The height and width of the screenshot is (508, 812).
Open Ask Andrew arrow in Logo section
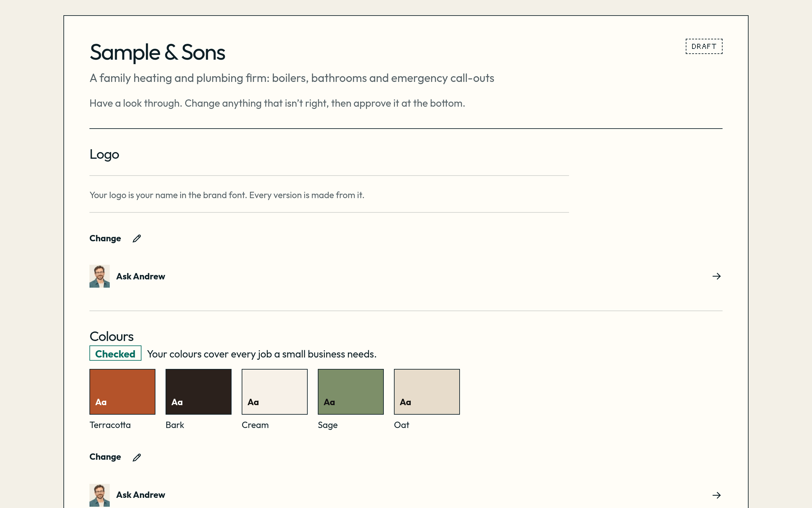point(717,276)
